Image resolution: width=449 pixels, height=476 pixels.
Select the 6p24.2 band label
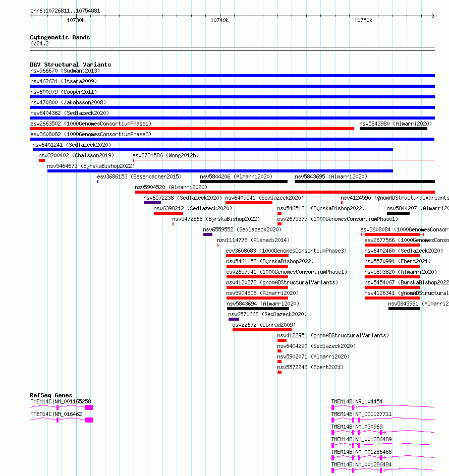(39, 44)
